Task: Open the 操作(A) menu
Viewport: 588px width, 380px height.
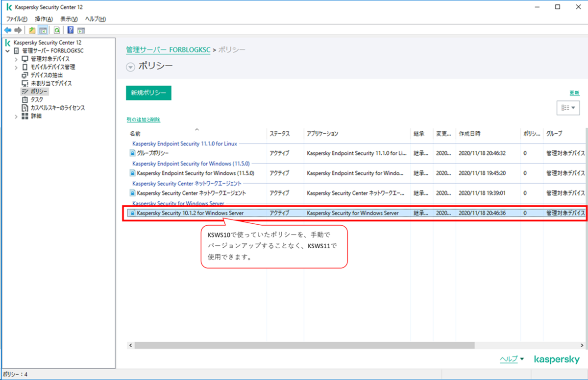Action: point(44,19)
